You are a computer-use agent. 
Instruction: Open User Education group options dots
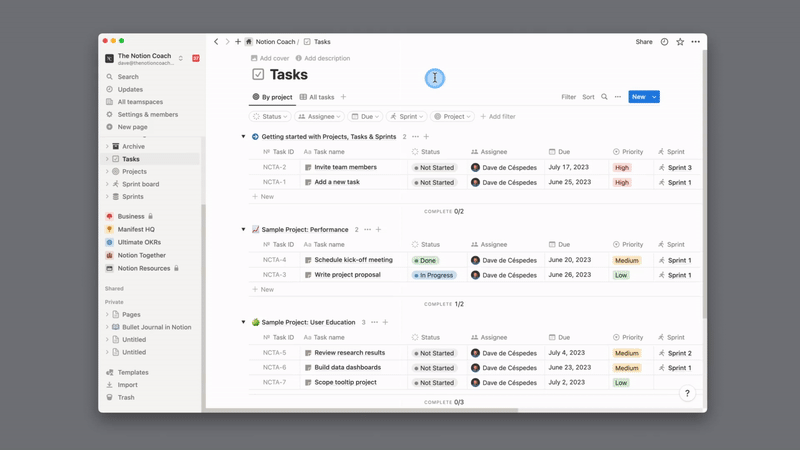click(374, 322)
